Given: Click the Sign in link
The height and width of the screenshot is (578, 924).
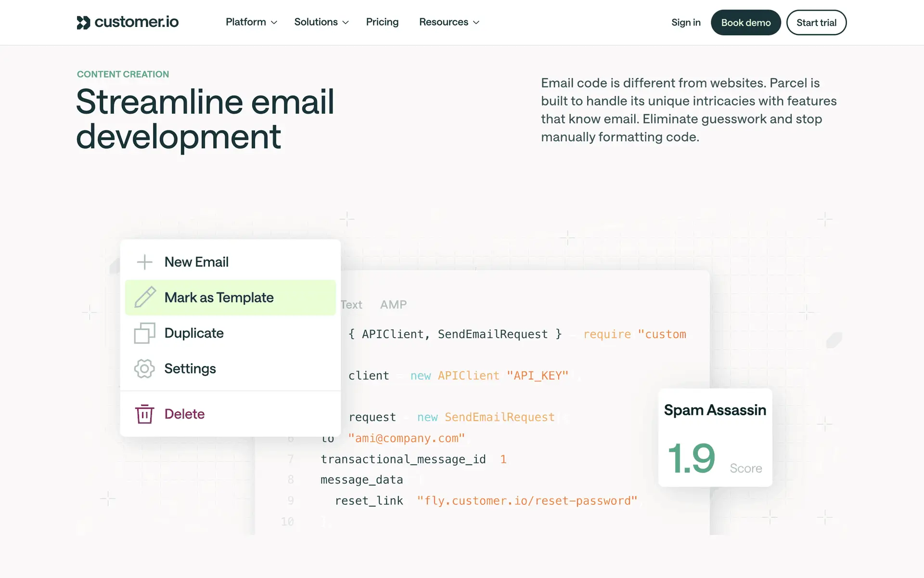Looking at the screenshot, I should 686,23.
